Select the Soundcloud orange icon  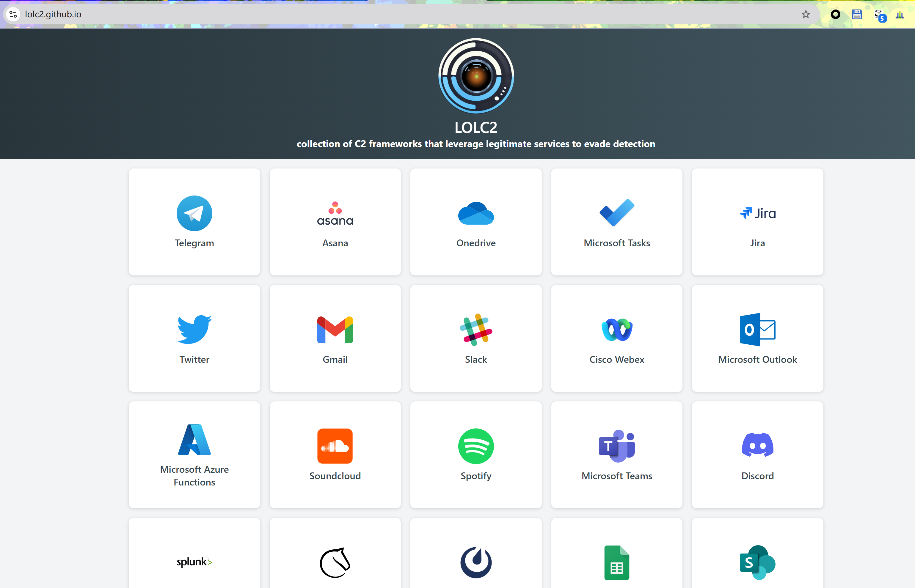coord(335,446)
